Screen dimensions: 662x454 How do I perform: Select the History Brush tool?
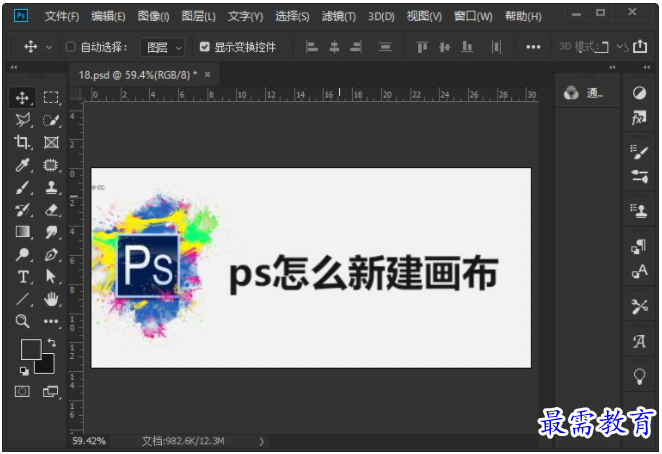(22, 209)
